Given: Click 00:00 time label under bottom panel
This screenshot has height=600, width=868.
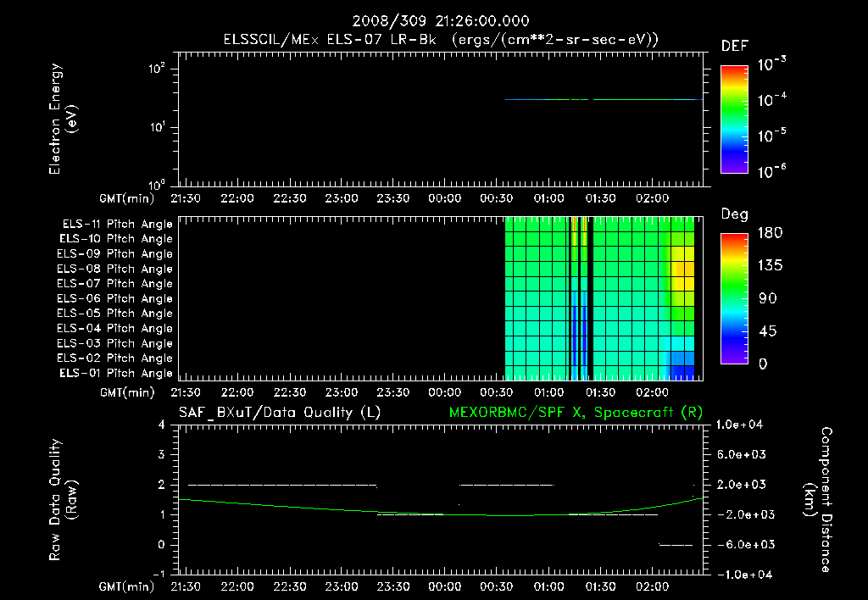Looking at the screenshot, I should point(444,586).
